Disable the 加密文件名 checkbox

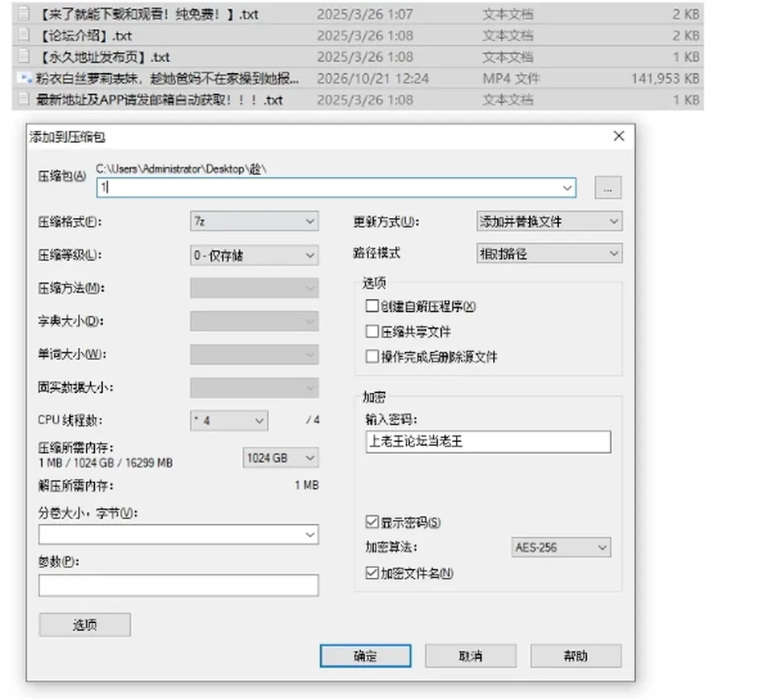tap(372, 572)
